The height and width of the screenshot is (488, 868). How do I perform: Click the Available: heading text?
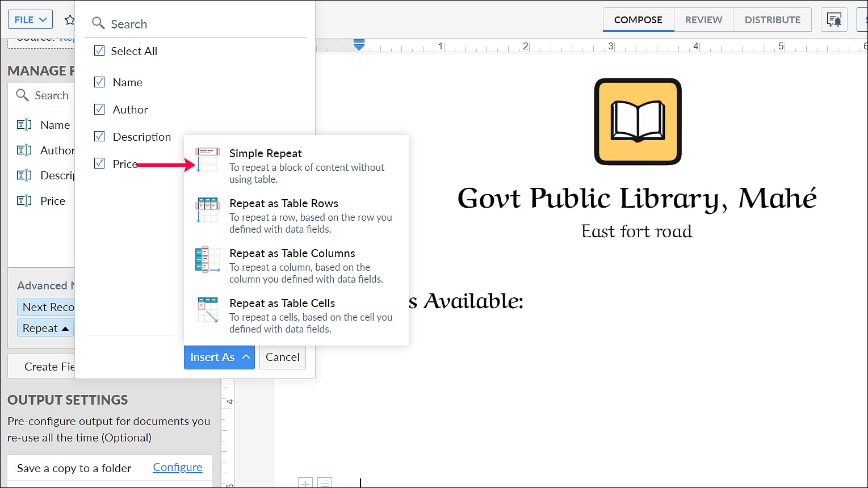pos(473,301)
